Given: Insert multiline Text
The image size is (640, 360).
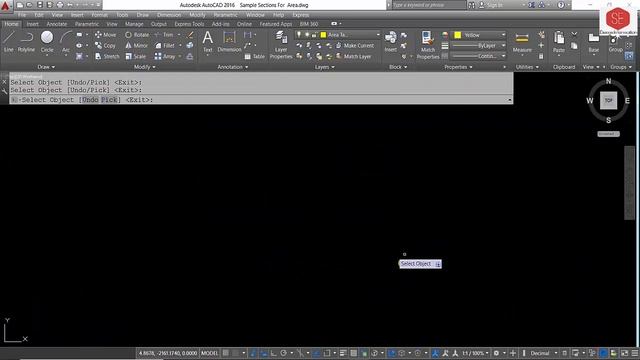Looking at the screenshot, I should [x=208, y=42].
